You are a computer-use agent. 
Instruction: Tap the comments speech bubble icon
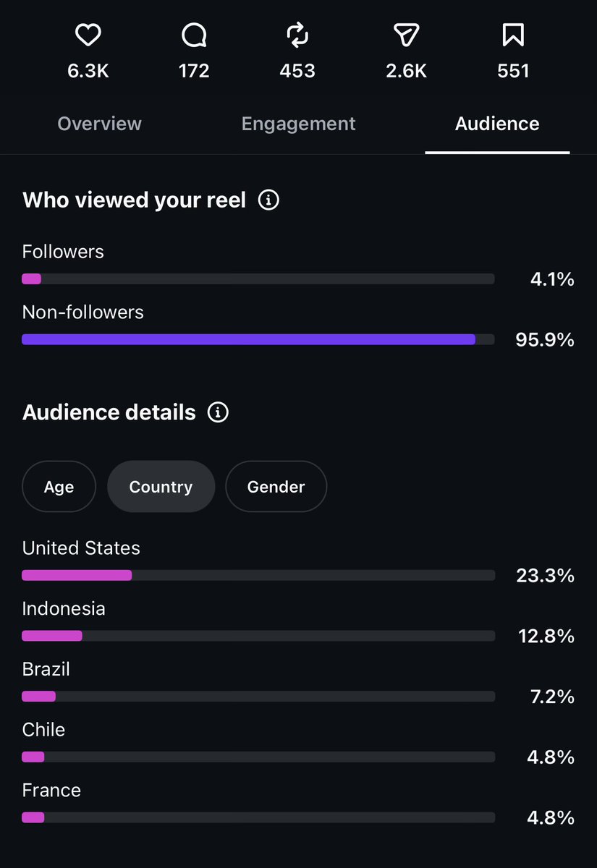point(194,35)
